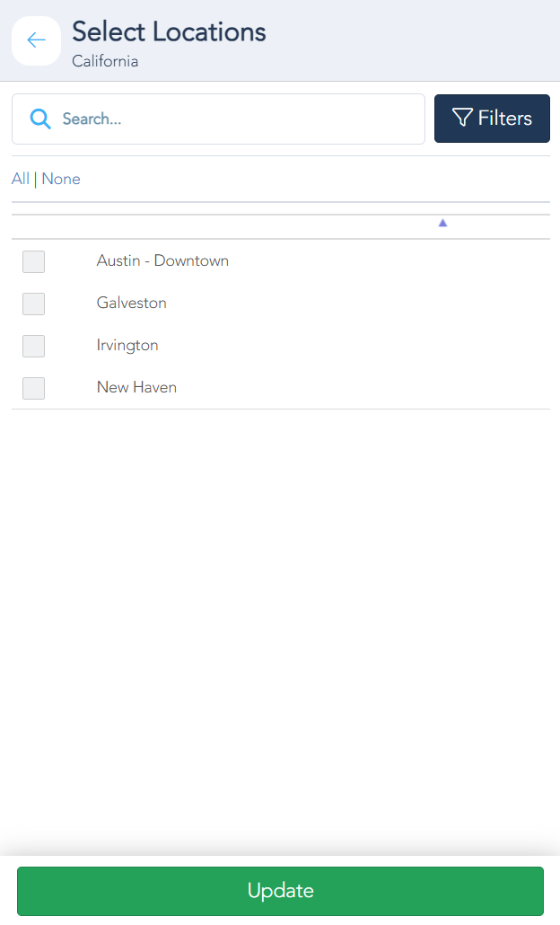Screen dimensions: 560x925
Task: Pick the New Haven location name
Action: 136,387
